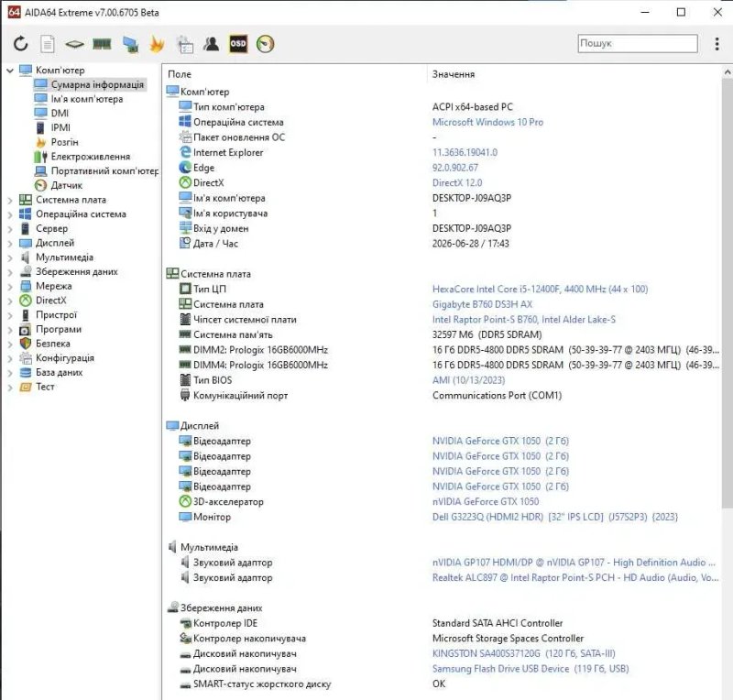The width and height of the screenshot is (733, 700).
Task: Click the user silhouette toolbar icon
Action: (x=212, y=44)
